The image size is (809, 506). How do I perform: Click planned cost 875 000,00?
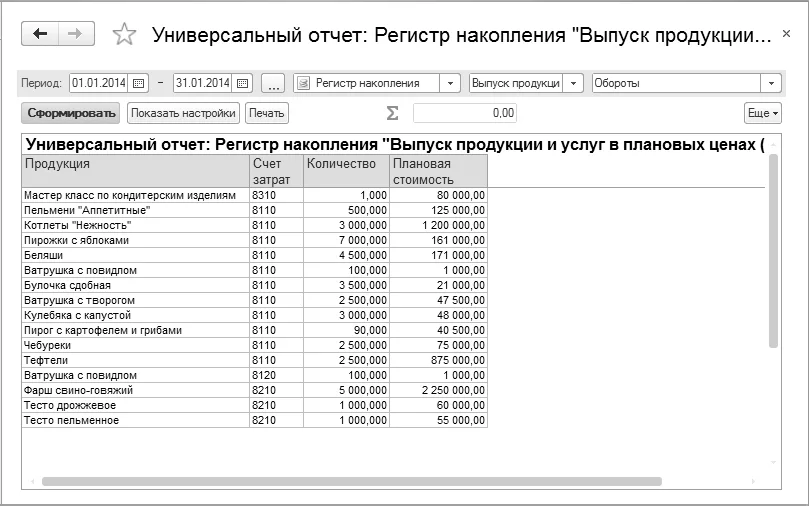[438, 360]
